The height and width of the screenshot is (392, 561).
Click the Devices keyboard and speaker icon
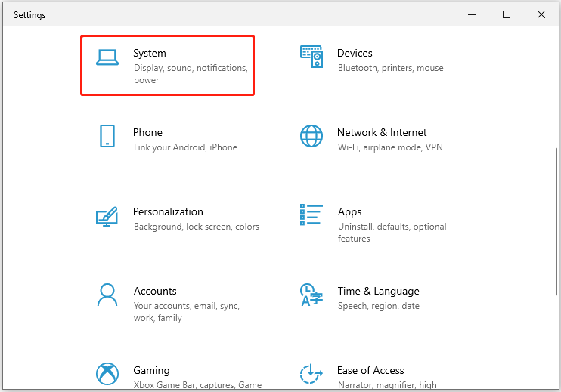coord(311,57)
